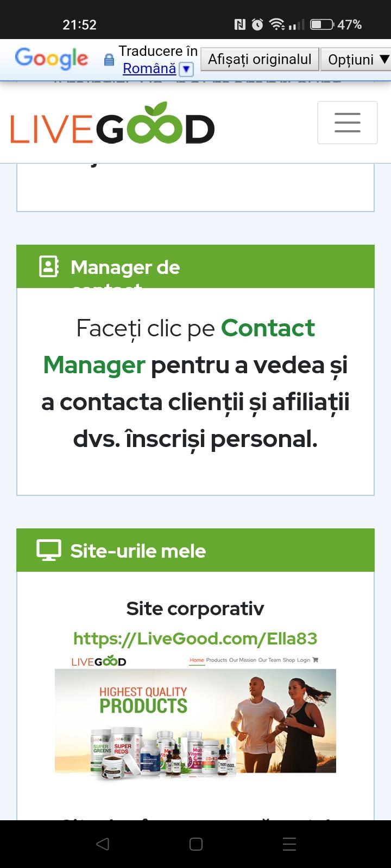
Task: Tap the padlock icon in translate bar
Action: click(x=109, y=60)
